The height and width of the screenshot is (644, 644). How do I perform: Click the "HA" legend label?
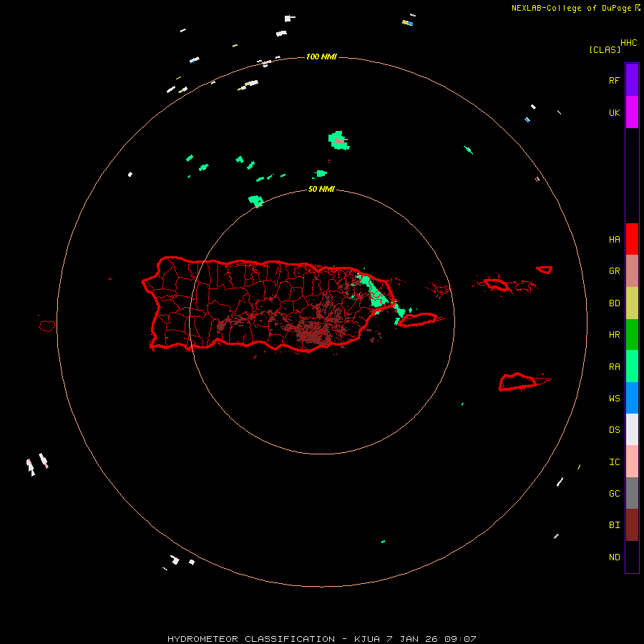pos(614,240)
